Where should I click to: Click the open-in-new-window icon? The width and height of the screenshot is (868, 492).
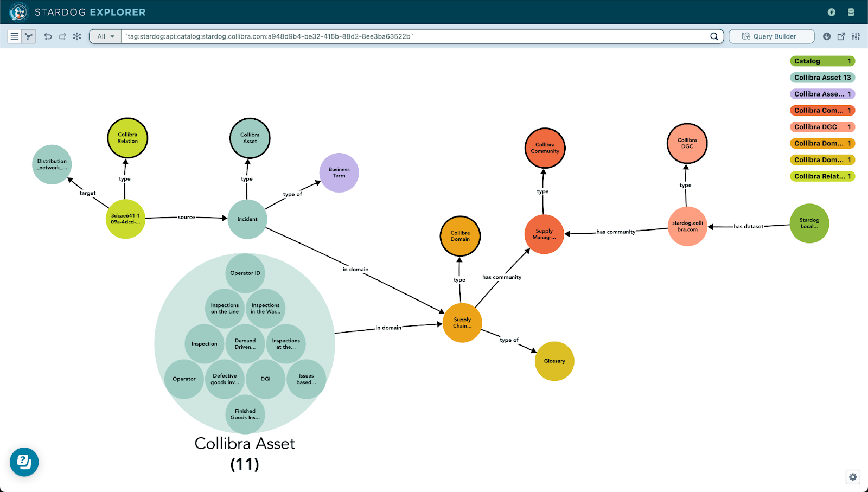(841, 36)
